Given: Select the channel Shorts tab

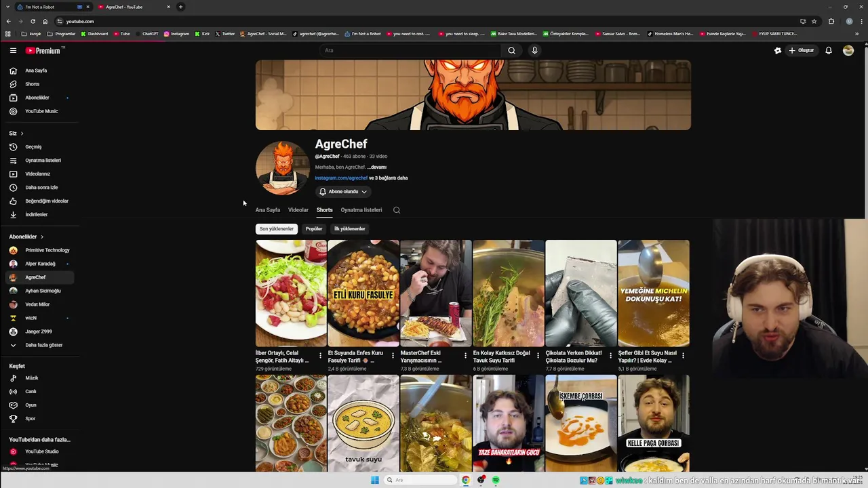Looking at the screenshot, I should (325, 210).
